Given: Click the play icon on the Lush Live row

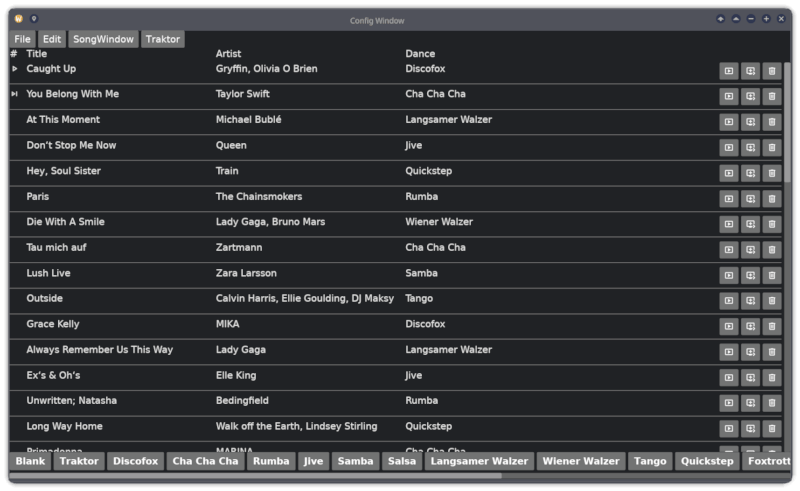Looking at the screenshot, I should click(729, 276).
